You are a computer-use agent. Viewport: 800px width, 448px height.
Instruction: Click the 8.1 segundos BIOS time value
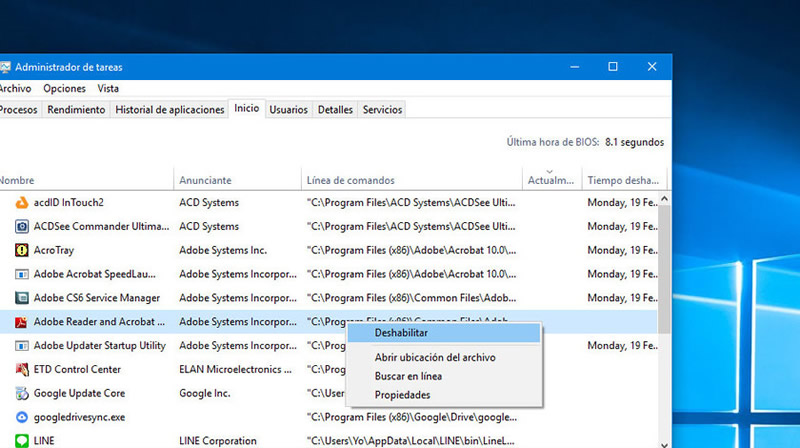[634, 142]
